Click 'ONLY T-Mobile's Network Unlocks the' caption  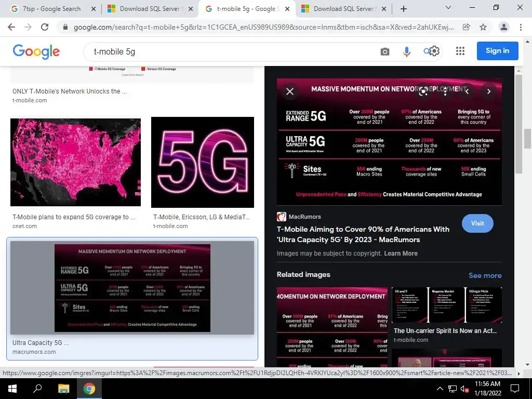click(70, 91)
